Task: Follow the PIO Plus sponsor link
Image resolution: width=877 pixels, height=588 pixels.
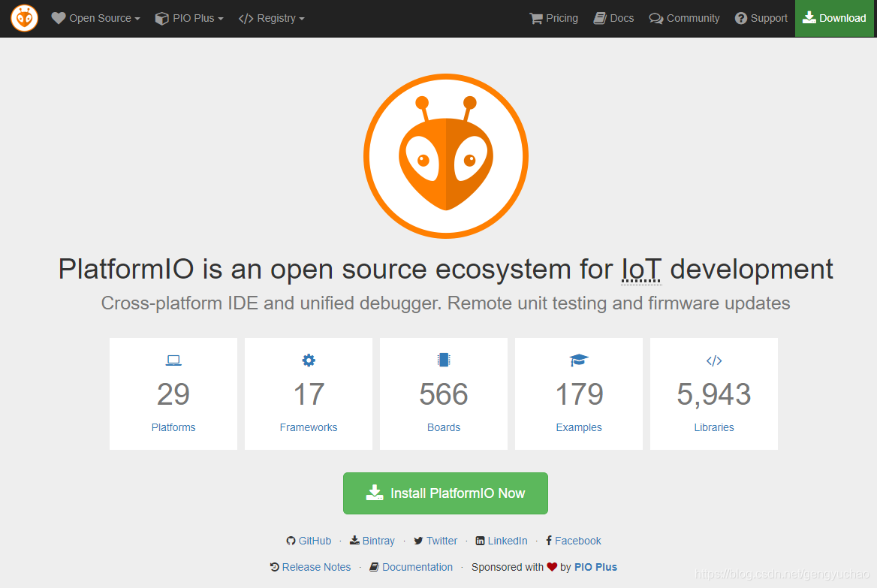Action: 595,567
